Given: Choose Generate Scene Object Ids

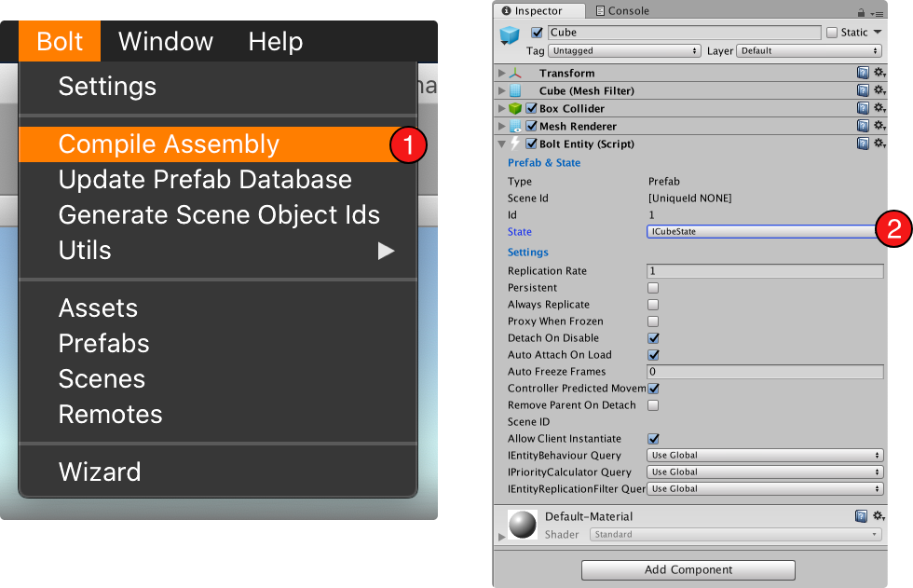Looking at the screenshot, I should pyautogui.click(x=218, y=215).
